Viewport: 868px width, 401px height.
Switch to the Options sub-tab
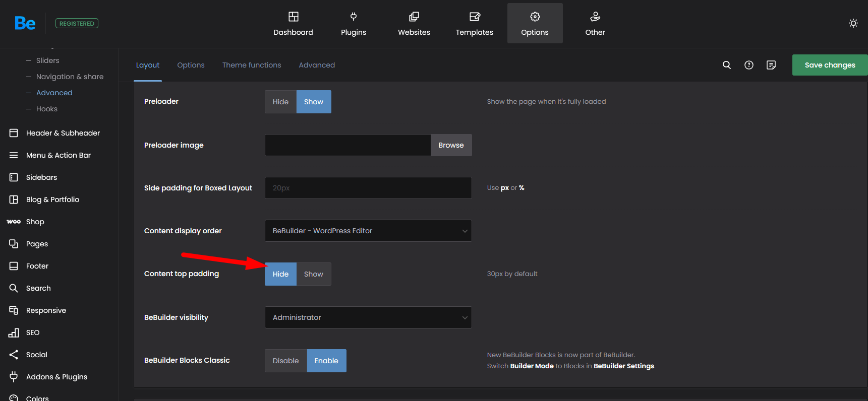tap(191, 65)
